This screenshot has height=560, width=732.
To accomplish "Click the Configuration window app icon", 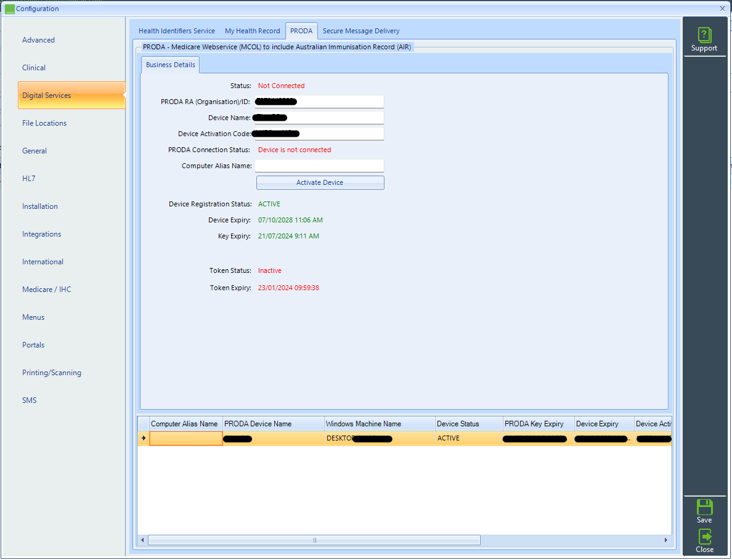I will point(9,9).
